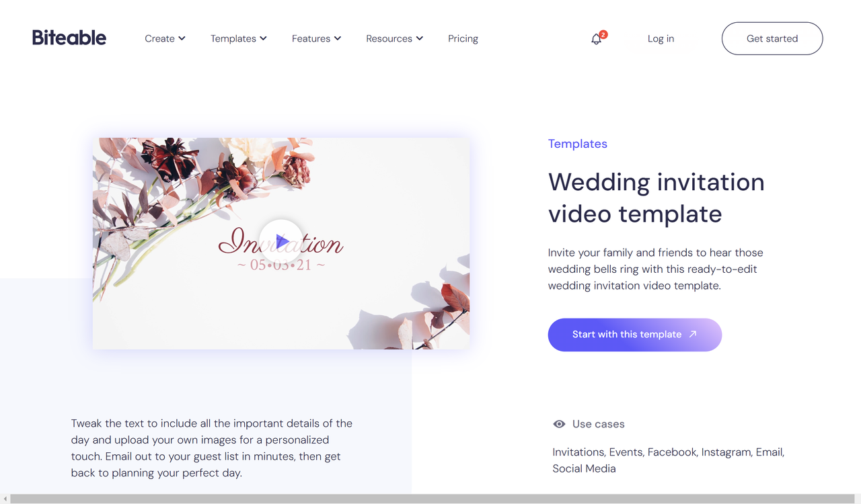The height and width of the screenshot is (504, 861).
Task: Open the Templates dropdown in the navbar
Action: coord(238,38)
